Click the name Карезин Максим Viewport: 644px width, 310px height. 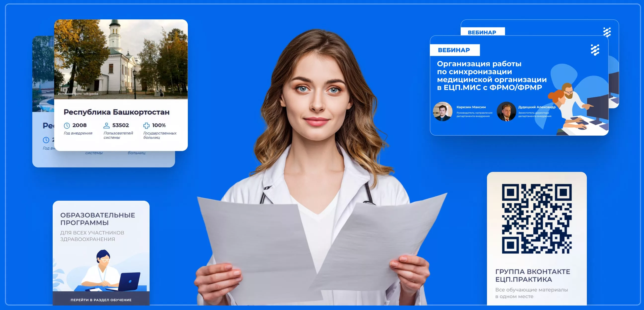tap(471, 107)
